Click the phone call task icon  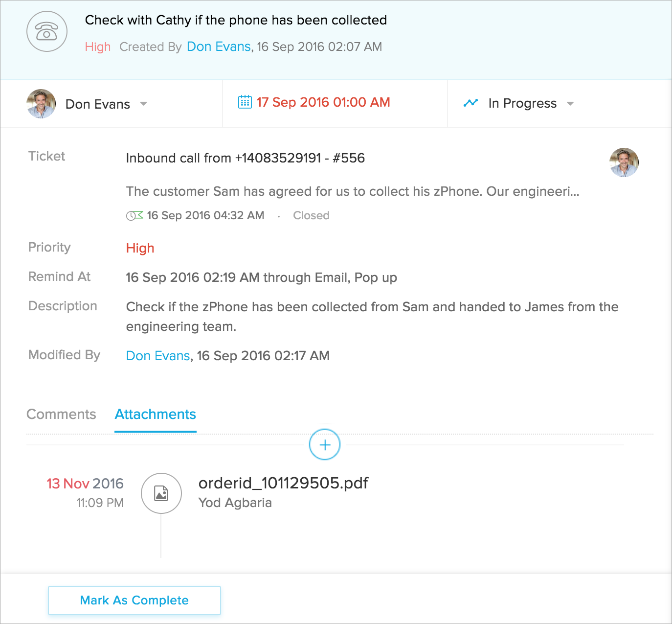coord(46,32)
